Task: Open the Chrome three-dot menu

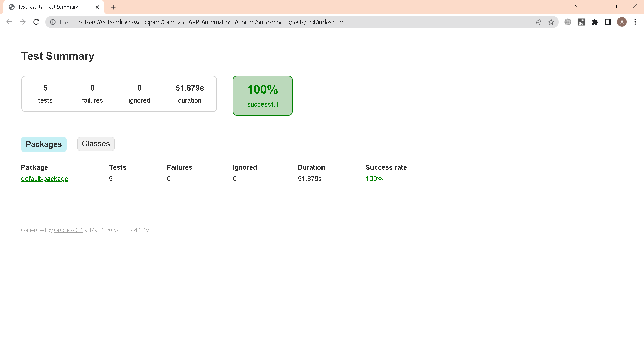Action: [x=635, y=22]
